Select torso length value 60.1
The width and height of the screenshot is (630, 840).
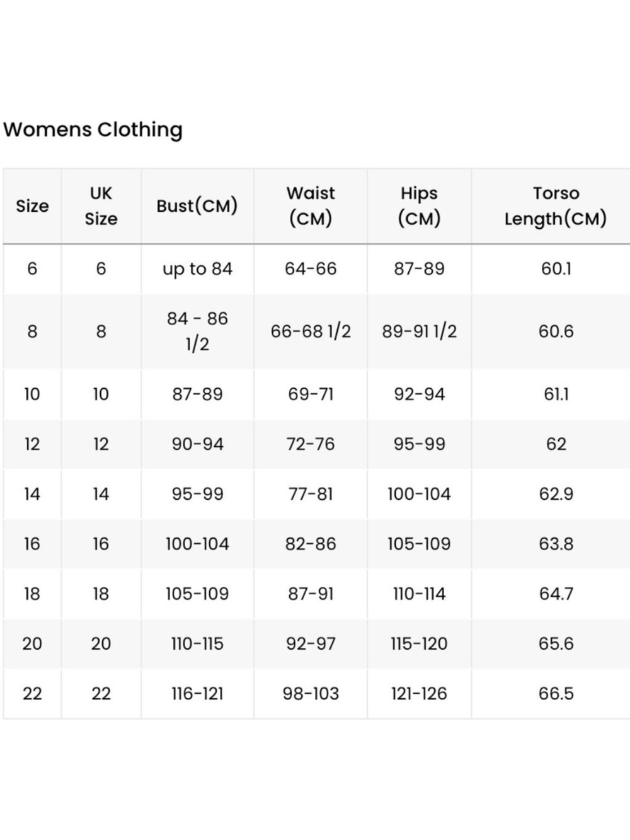tap(556, 269)
